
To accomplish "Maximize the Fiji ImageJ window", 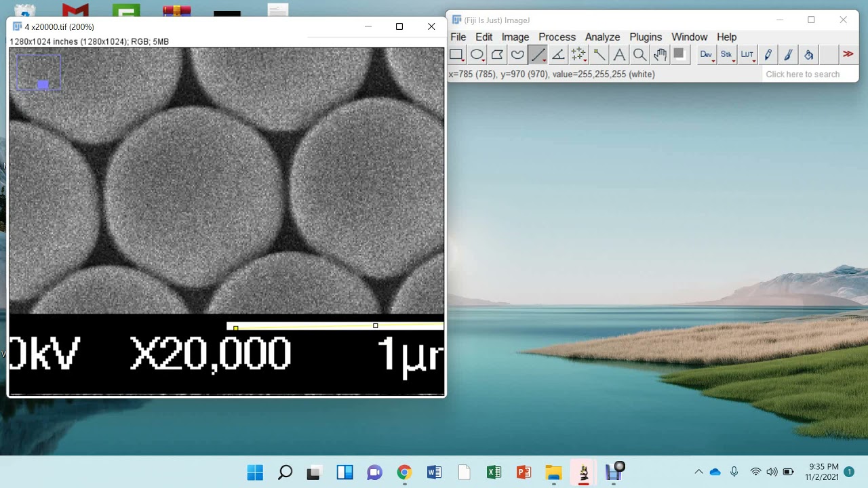I will [811, 20].
